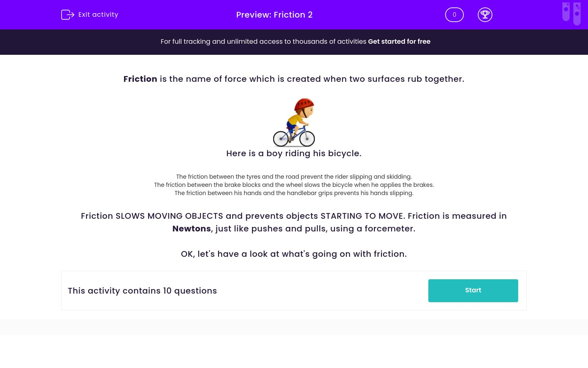The width and height of the screenshot is (588, 368).
Task: Click the text stating 10 questions
Action: 142,291
